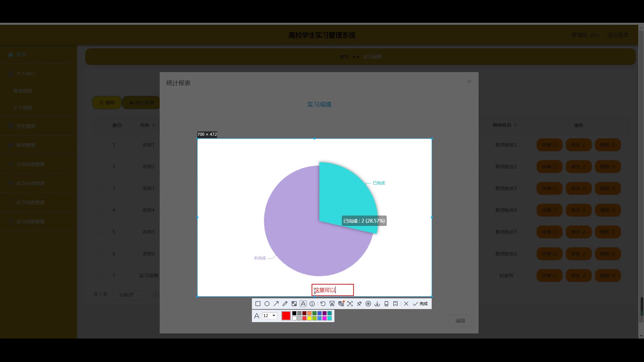Click 退出登录 link in header
This screenshot has height=362, width=644.
click(x=618, y=35)
